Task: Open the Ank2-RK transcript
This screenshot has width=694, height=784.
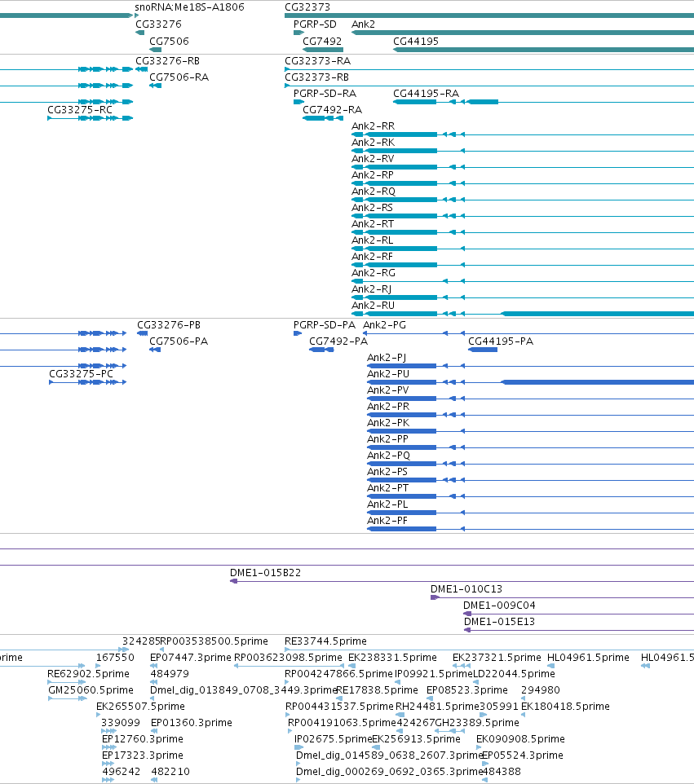Action: click(x=523, y=151)
